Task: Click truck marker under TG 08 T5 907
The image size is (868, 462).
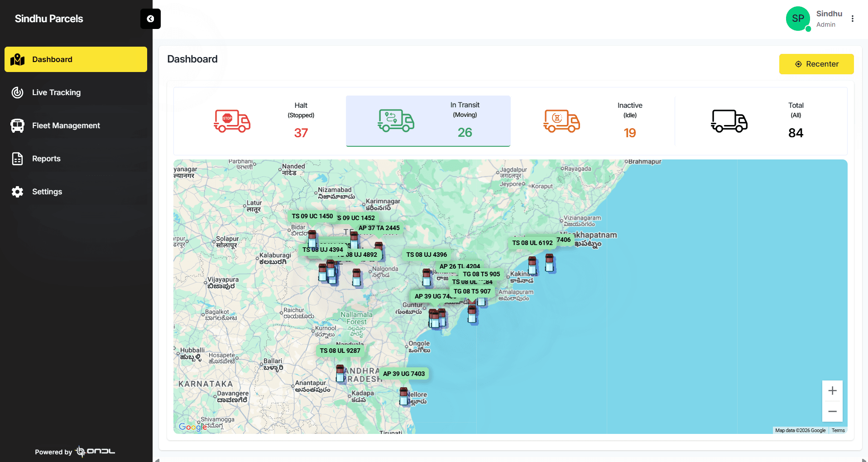Action: 472,313
